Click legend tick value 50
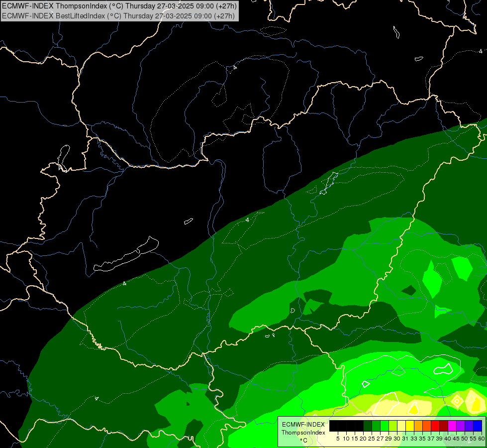 465,439
